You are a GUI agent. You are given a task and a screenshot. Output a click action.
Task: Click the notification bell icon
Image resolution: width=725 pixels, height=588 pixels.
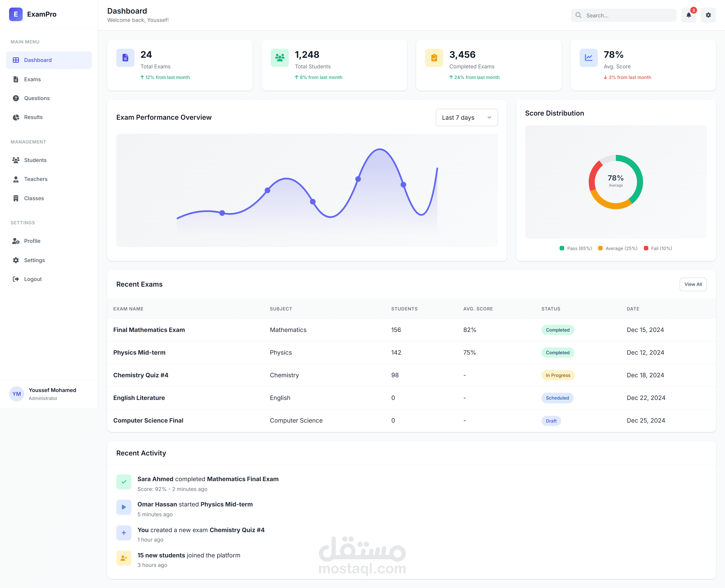tap(688, 15)
